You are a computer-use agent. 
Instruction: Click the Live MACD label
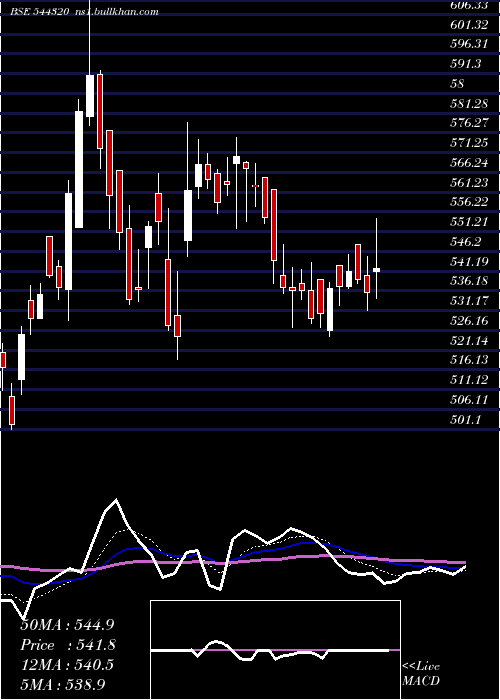[421, 674]
